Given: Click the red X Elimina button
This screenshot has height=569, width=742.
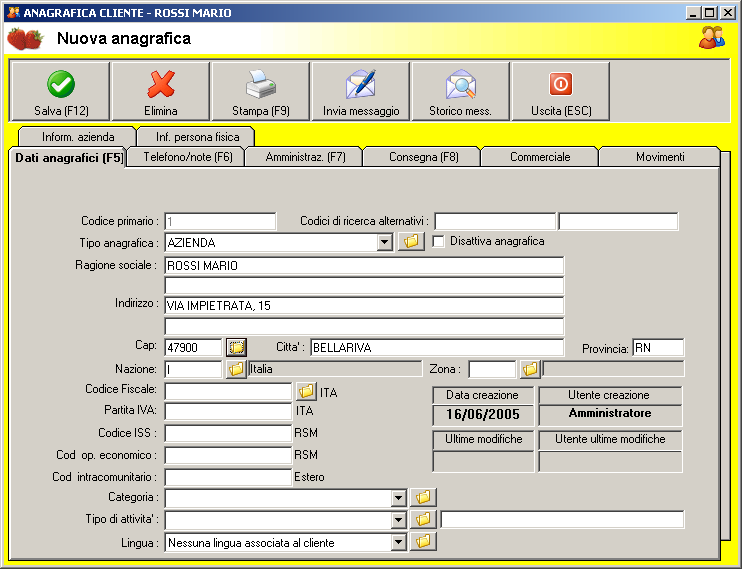Looking at the screenshot, I should tap(160, 91).
